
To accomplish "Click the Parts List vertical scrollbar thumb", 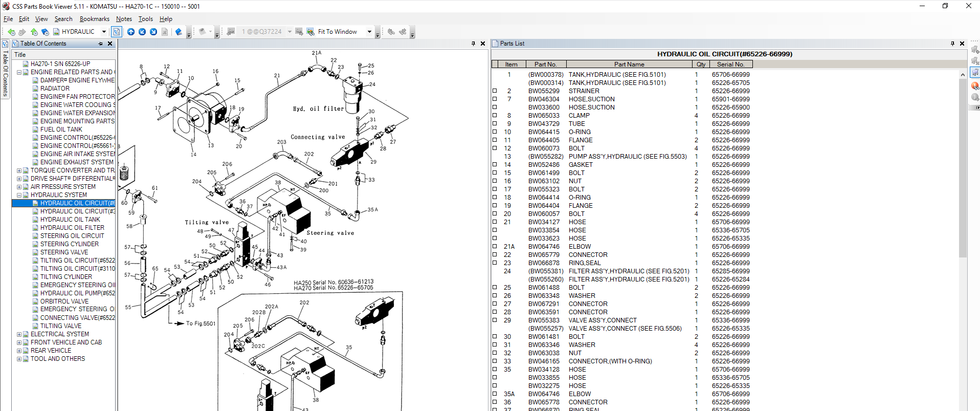I will 963,169.
